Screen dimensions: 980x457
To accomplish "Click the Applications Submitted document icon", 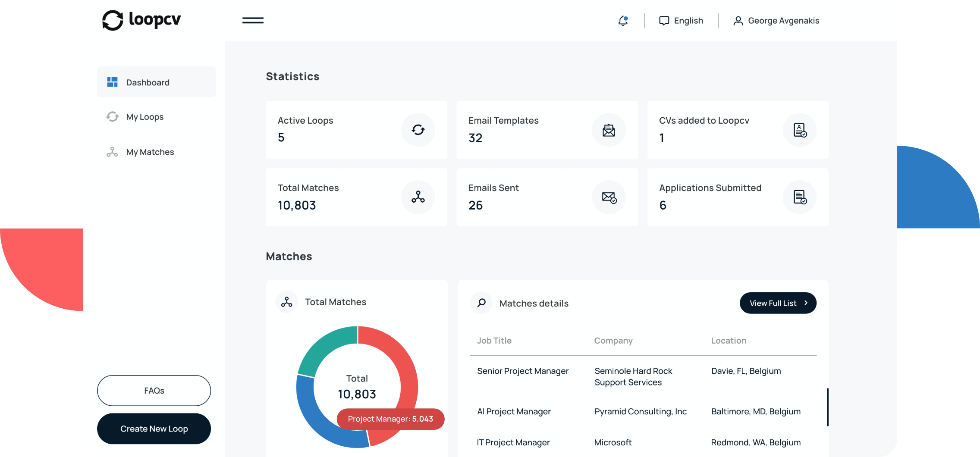I will pyautogui.click(x=800, y=197).
